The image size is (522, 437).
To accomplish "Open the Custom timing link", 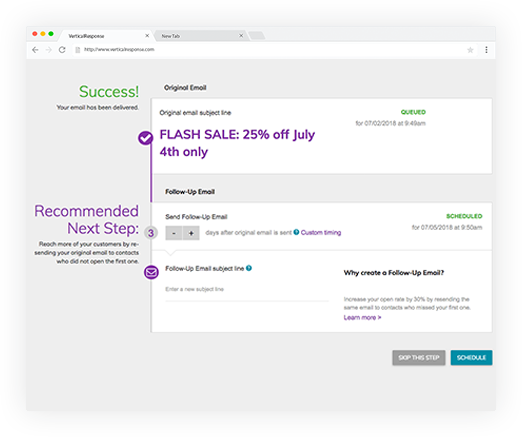I will pos(321,232).
